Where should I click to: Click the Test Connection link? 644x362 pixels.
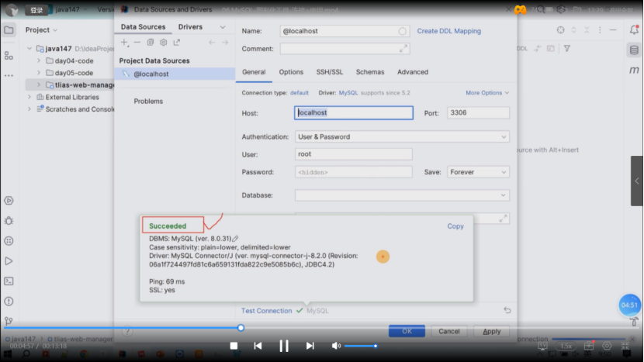tap(267, 311)
